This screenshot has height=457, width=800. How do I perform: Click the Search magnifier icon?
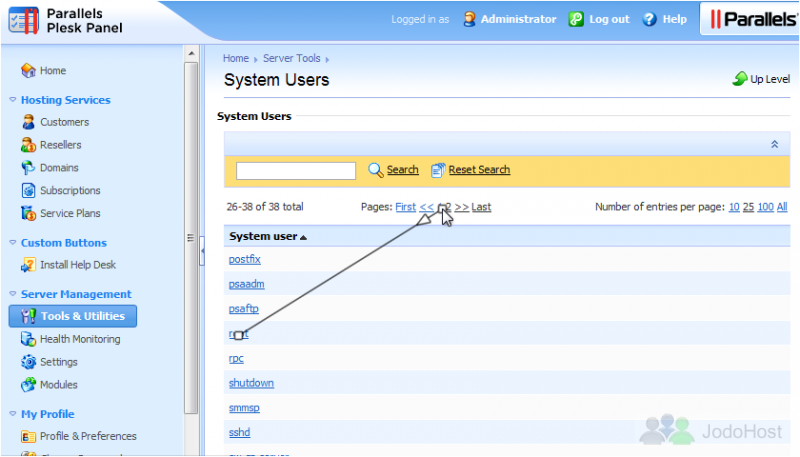click(376, 170)
